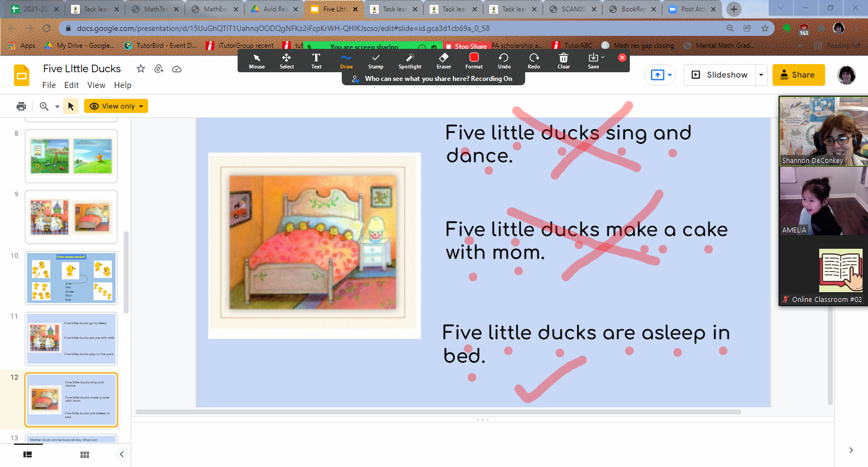Open the View only mode dropdown
Screen dimensions: 868x467
tap(116, 106)
